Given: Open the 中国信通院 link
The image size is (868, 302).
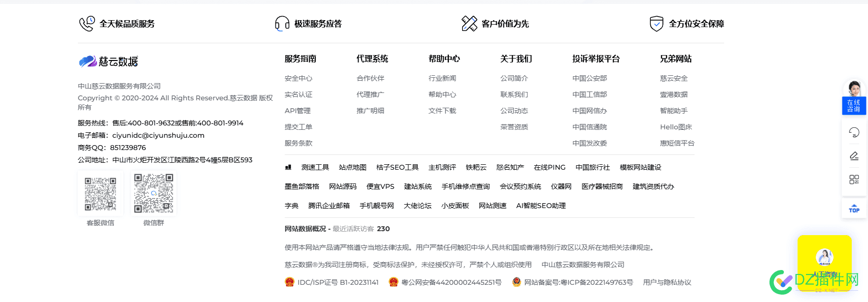Looking at the screenshot, I should coord(590,127).
